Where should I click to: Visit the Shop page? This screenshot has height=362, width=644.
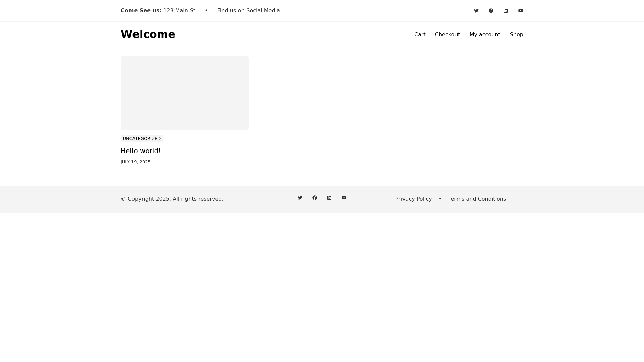(516, 35)
